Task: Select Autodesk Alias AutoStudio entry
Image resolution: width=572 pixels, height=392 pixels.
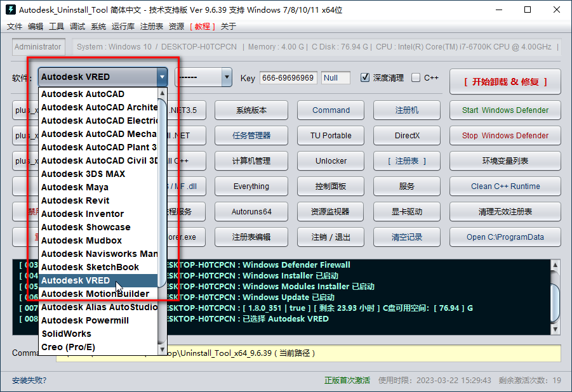Action: [98, 307]
